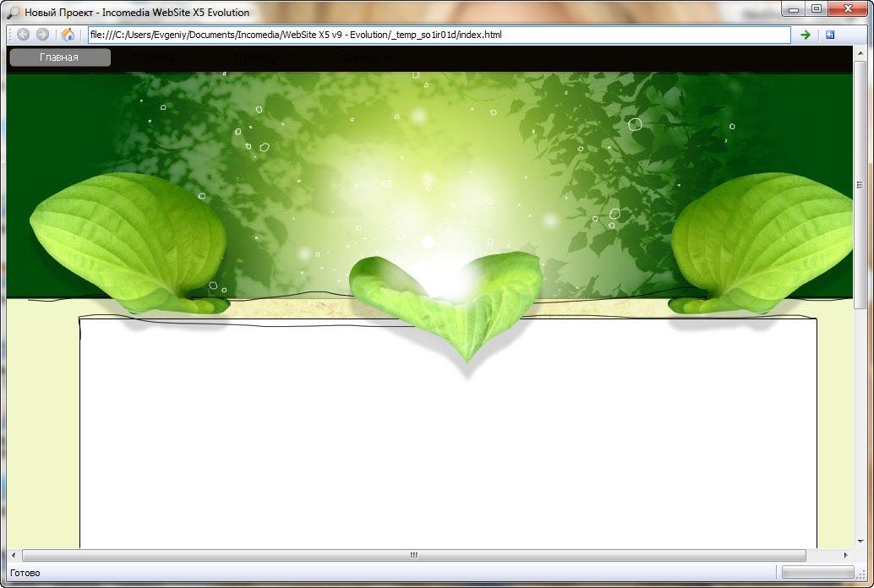Viewport: 874px width, 588px height.
Task: Click the status bar progress indicator
Action: pyautogui.click(x=818, y=573)
